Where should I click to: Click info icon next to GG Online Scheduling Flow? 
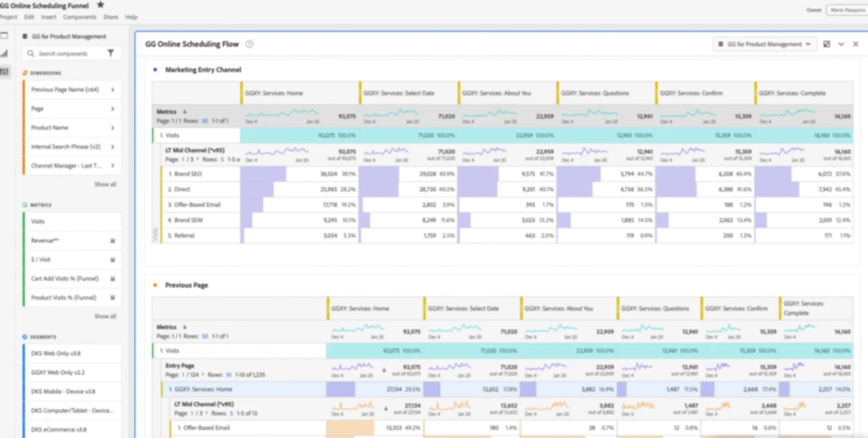pyautogui.click(x=250, y=44)
